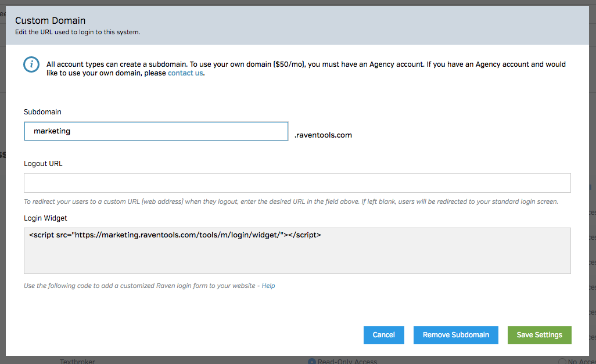Click the 'Logout URL' field label
The width and height of the screenshot is (596, 364).
coord(43,164)
